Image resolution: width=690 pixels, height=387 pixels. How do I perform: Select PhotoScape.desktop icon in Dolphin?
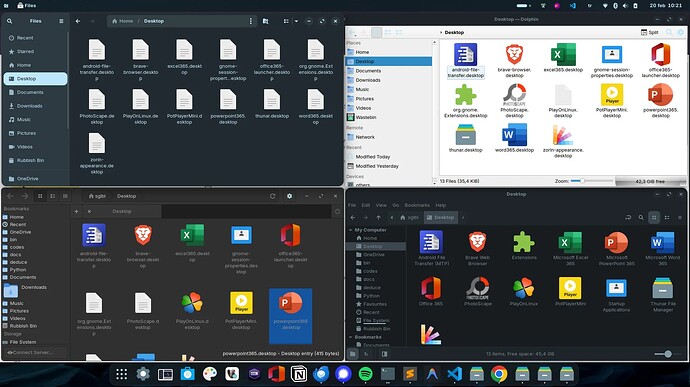pos(514,95)
